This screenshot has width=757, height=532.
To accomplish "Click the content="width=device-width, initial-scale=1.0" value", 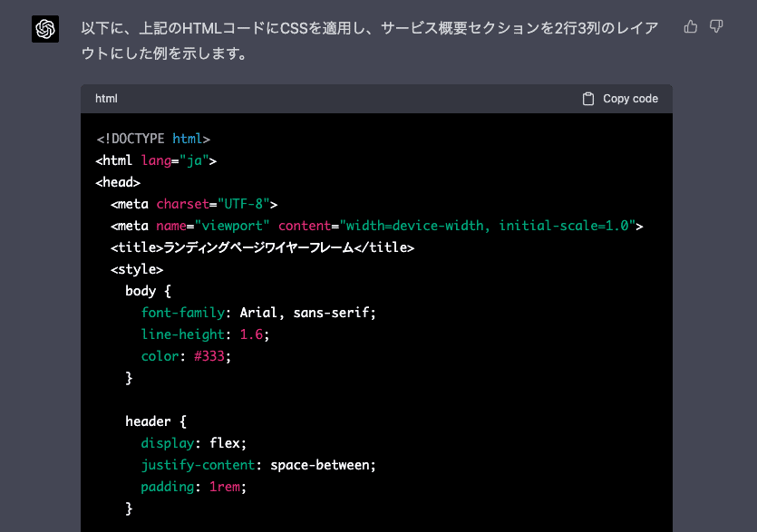I will 457,226.
